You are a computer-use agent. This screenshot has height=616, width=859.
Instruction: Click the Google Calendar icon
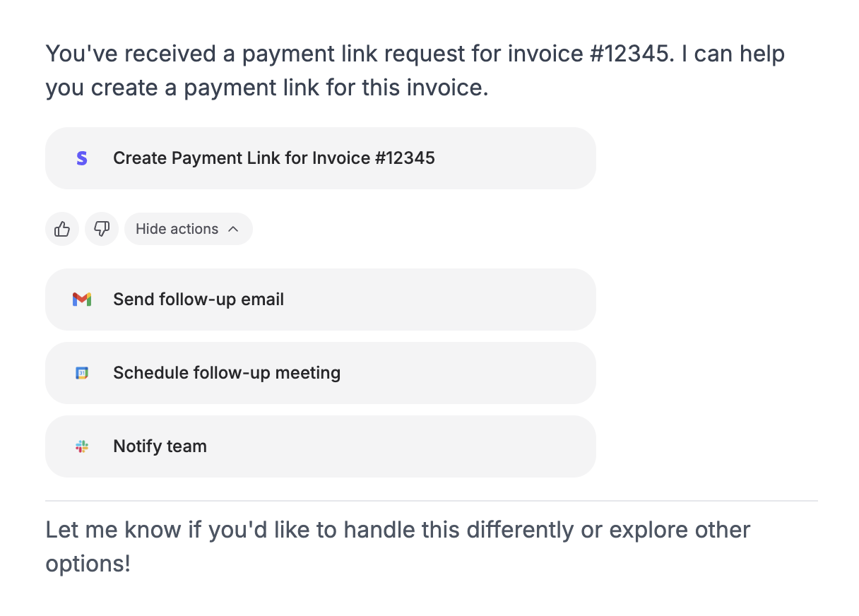(x=82, y=373)
